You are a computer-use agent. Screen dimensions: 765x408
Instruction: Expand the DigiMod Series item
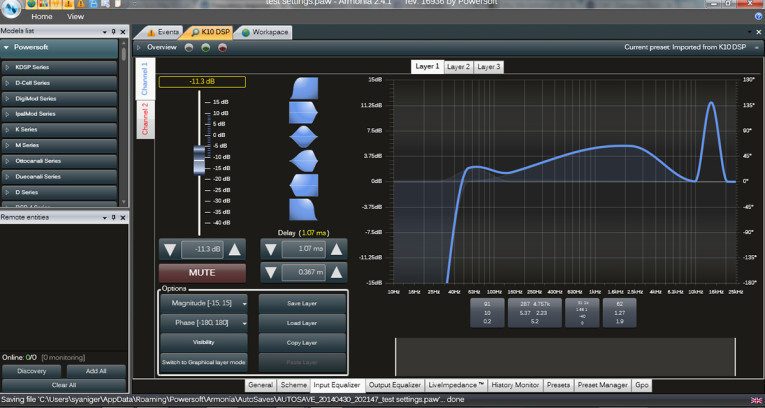[7, 99]
